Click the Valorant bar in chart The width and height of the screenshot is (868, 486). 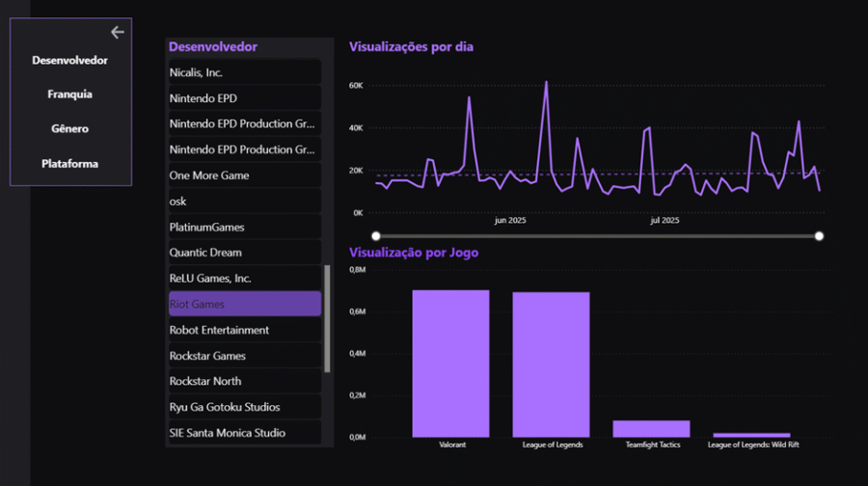(450, 364)
